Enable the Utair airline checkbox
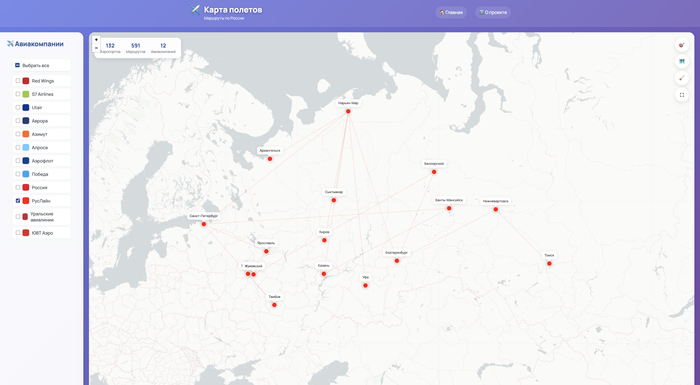This screenshot has height=385, width=700. 18,107
